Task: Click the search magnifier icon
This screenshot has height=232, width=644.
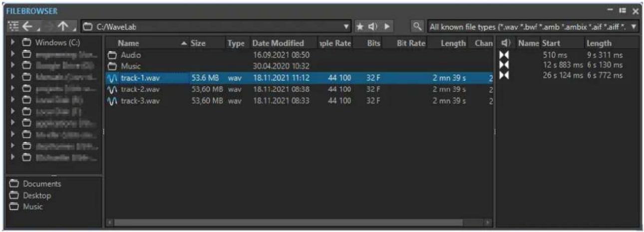Action: click(418, 26)
